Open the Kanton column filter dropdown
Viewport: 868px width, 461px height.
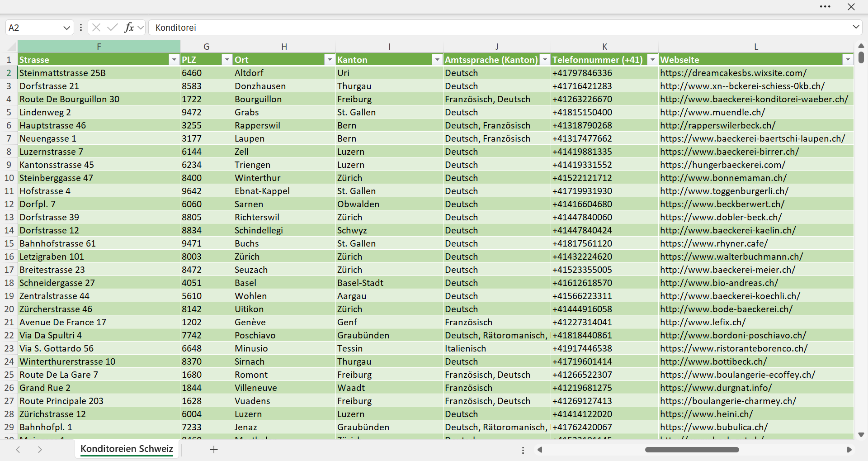coord(437,60)
